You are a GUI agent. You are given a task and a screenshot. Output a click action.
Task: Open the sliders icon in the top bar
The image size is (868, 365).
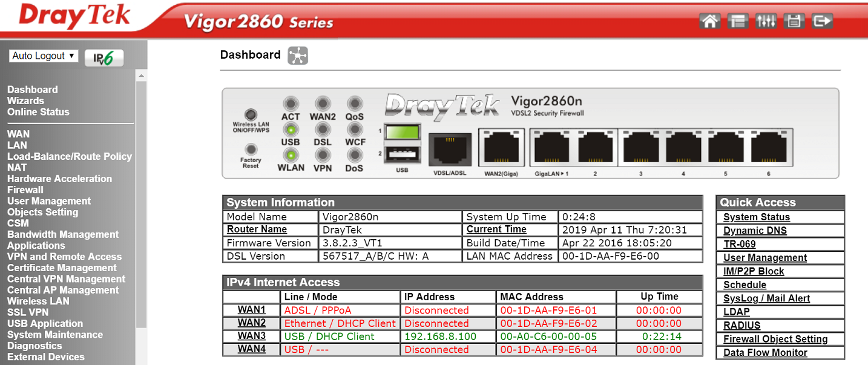(766, 21)
